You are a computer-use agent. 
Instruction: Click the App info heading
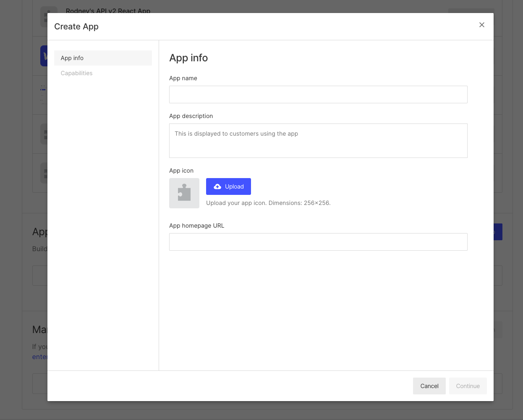188,58
